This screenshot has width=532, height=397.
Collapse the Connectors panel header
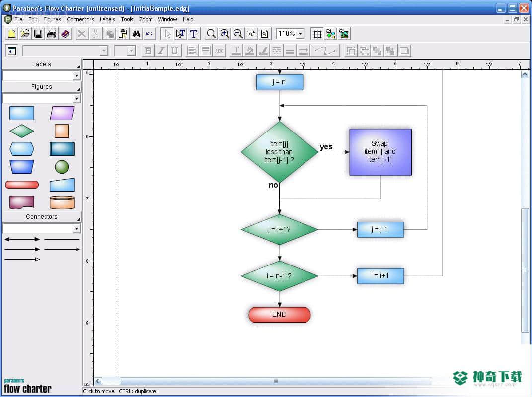[x=41, y=217]
